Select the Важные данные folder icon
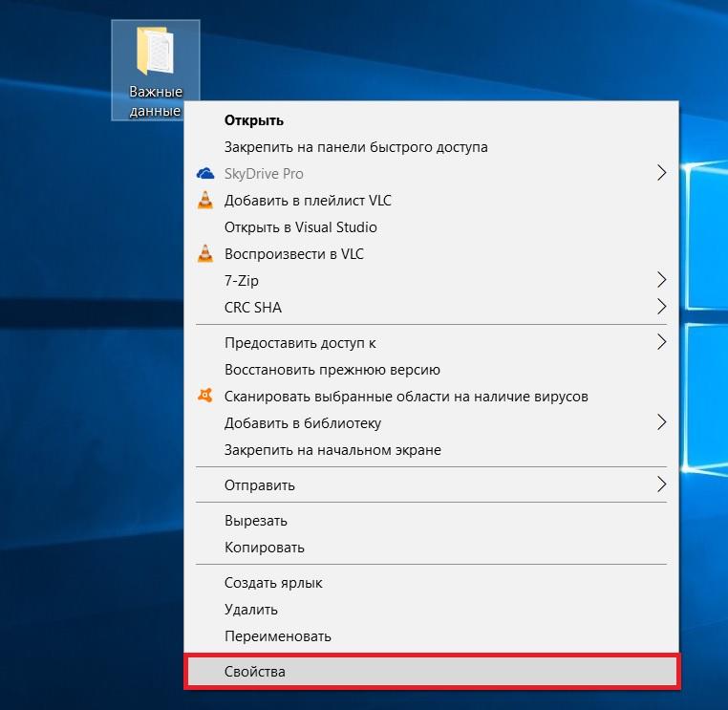 [x=155, y=51]
